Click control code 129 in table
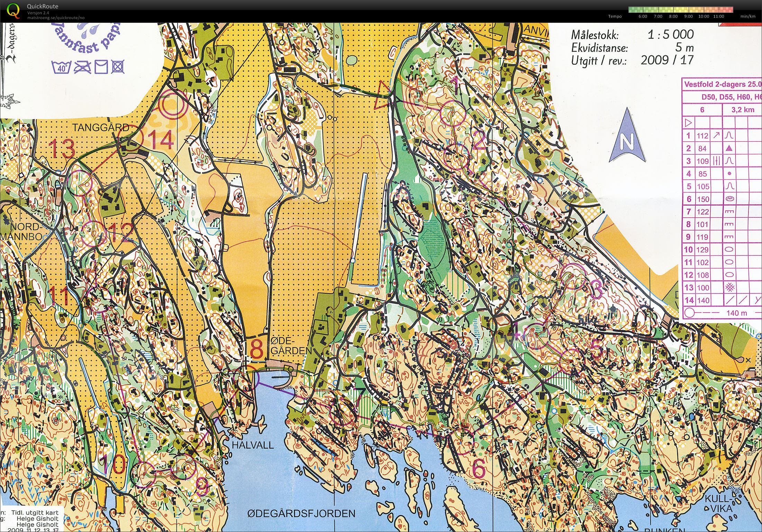This screenshot has height=532, width=762. (703, 250)
